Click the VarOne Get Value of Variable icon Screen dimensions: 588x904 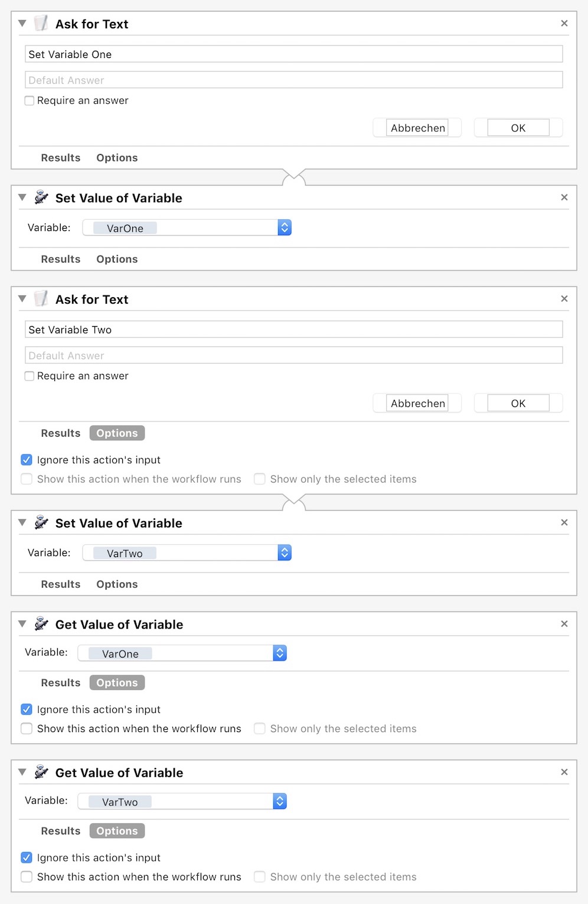[x=41, y=624]
